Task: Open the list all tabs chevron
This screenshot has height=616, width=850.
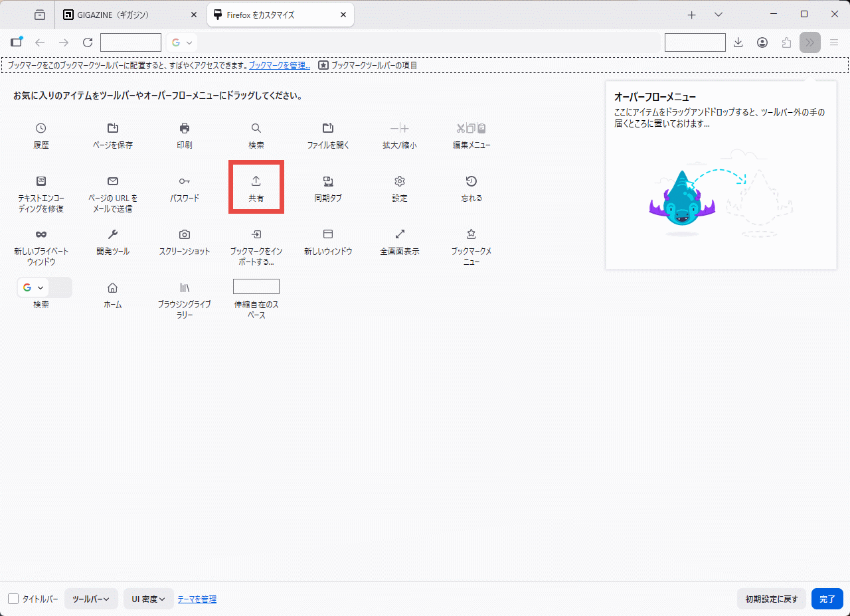Action: point(719,15)
